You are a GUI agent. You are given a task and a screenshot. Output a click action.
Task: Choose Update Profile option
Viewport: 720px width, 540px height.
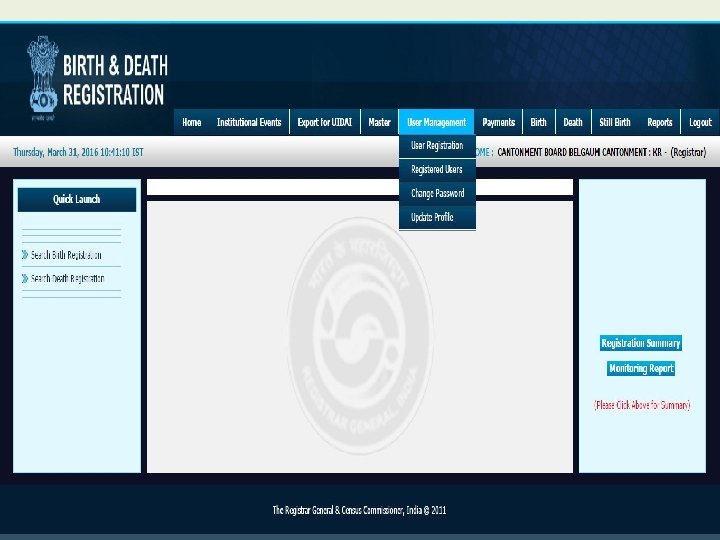coord(437,218)
